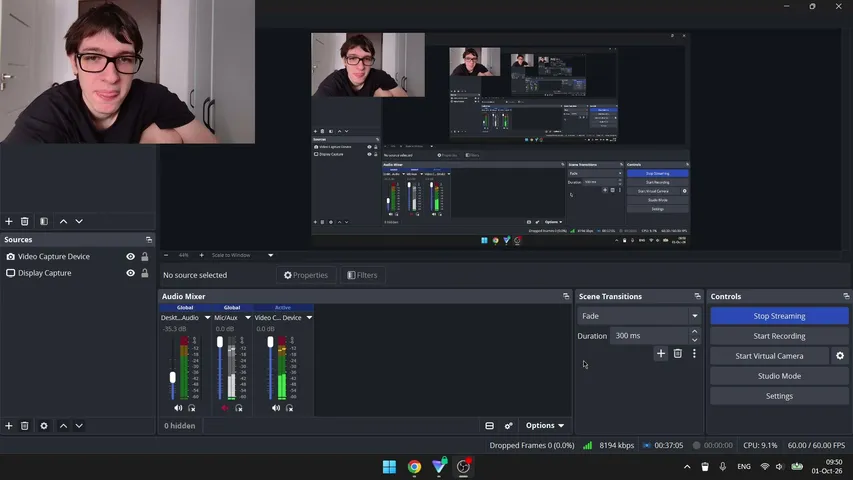Screen dimensions: 853x480
Task: Zoom in the preview with the plus icon
Action: tap(201, 255)
